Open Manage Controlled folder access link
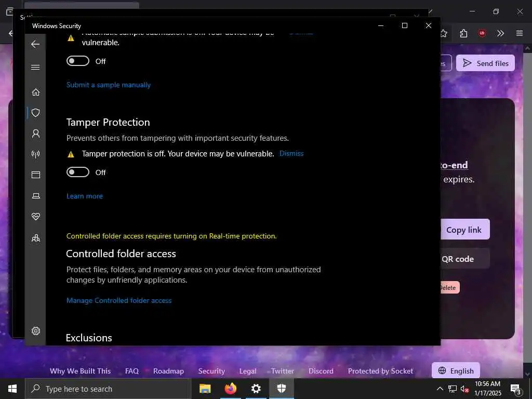The height and width of the screenshot is (399, 532). coord(119,301)
